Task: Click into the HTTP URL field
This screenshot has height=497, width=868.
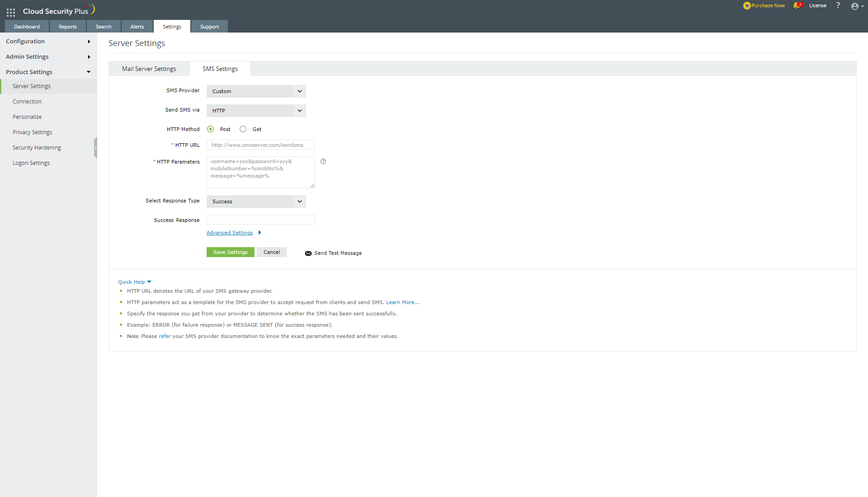Action: 260,145
